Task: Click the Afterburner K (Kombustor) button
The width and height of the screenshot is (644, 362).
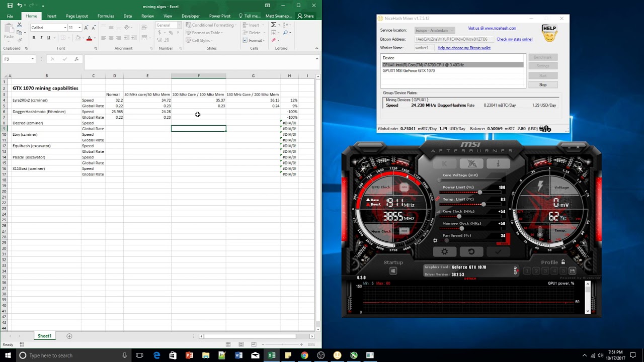Action: coord(445,163)
